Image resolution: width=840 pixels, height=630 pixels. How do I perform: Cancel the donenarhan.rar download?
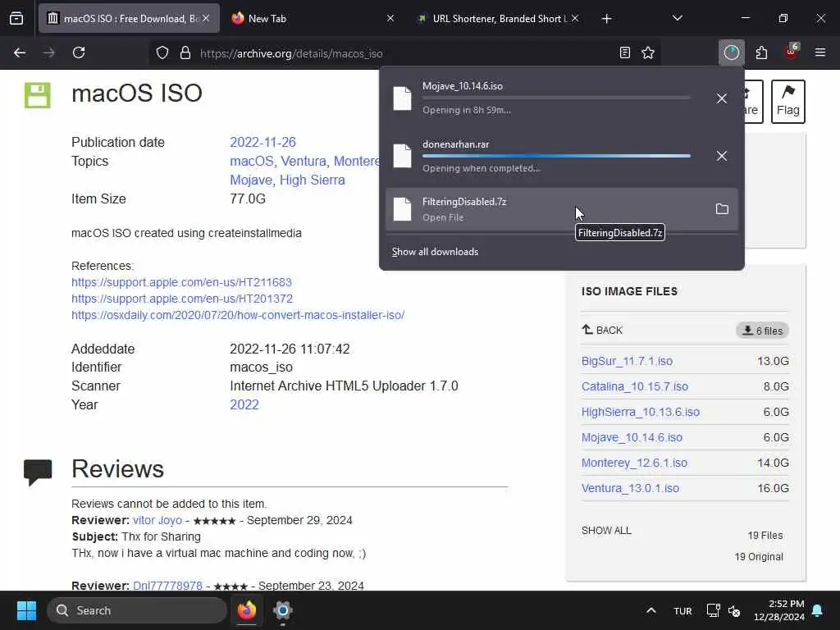[722, 156]
